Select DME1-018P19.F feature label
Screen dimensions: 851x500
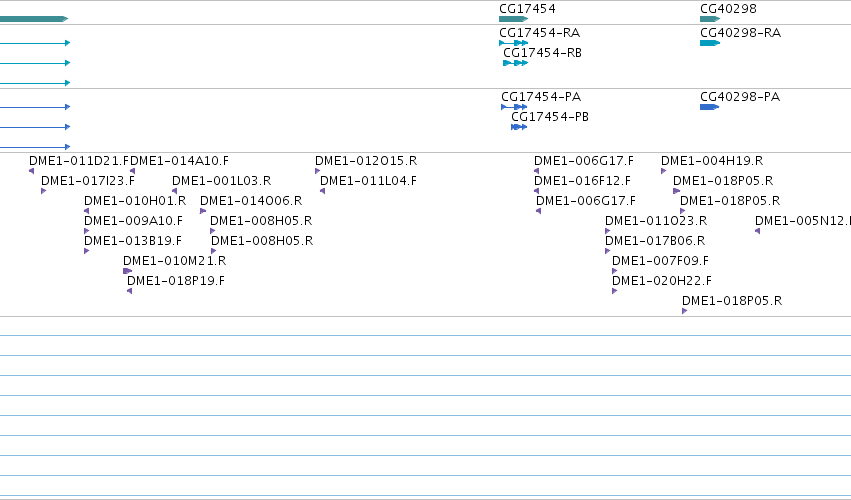176,281
